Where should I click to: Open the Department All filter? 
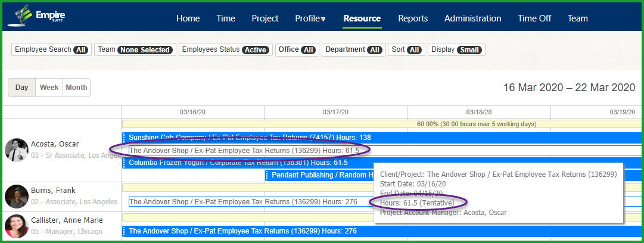click(x=354, y=49)
